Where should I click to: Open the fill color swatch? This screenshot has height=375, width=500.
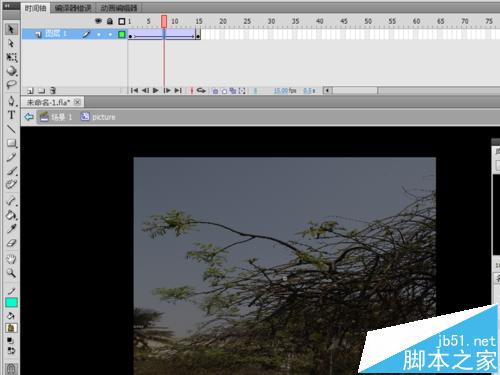point(11,328)
